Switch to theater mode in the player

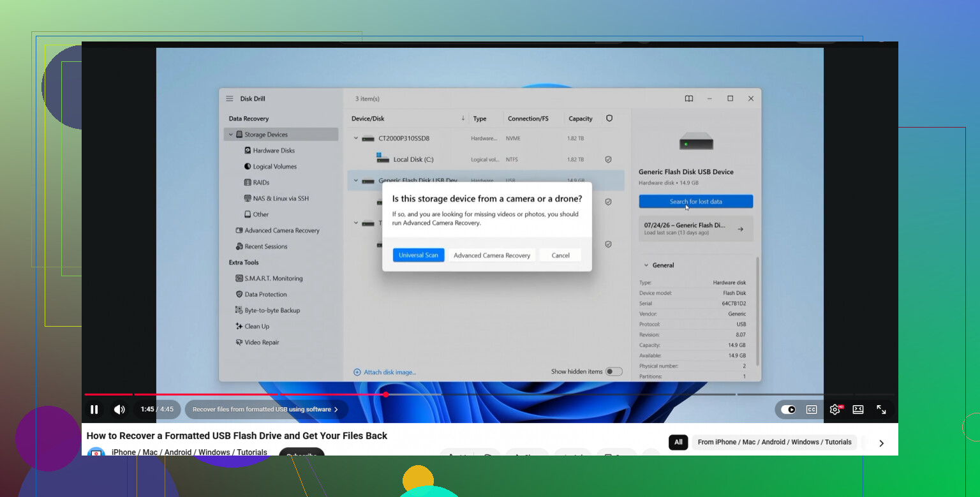point(858,410)
